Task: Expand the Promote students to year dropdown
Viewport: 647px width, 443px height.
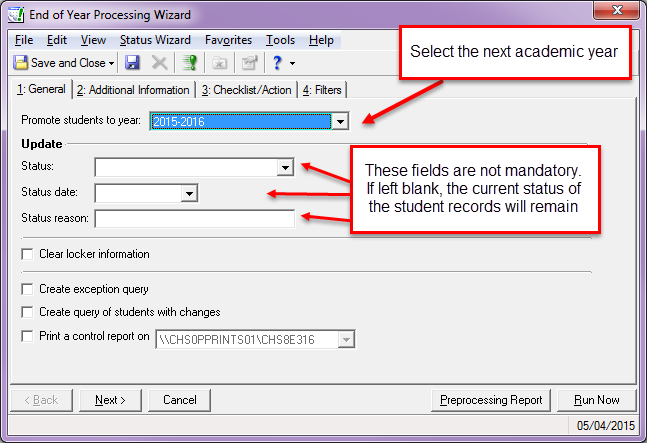Action: [340, 122]
